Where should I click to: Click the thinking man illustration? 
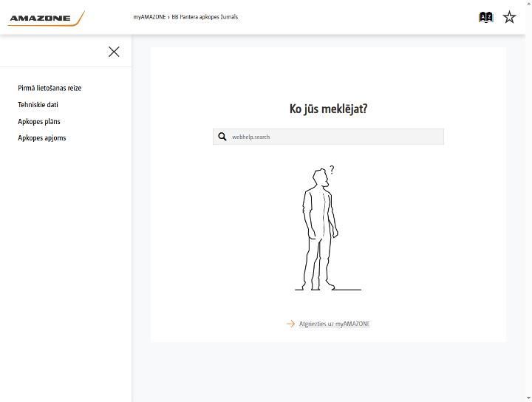click(327, 229)
